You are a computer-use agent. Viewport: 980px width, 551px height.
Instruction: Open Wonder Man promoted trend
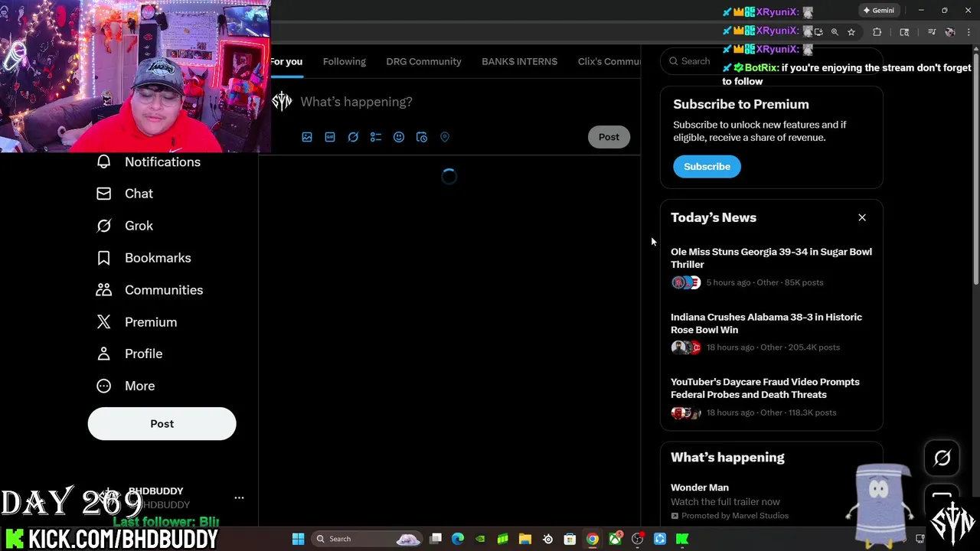coord(771,501)
